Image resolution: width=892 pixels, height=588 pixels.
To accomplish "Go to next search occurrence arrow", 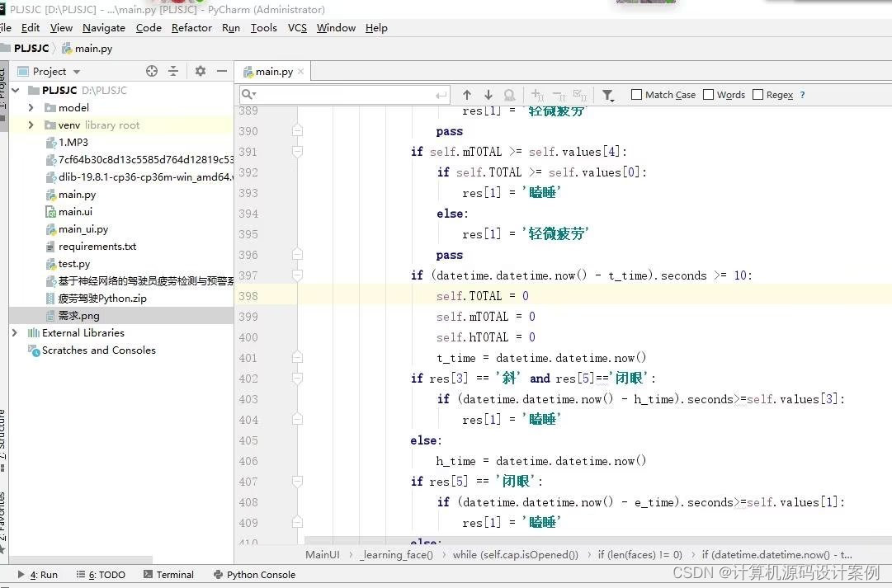I will point(488,94).
